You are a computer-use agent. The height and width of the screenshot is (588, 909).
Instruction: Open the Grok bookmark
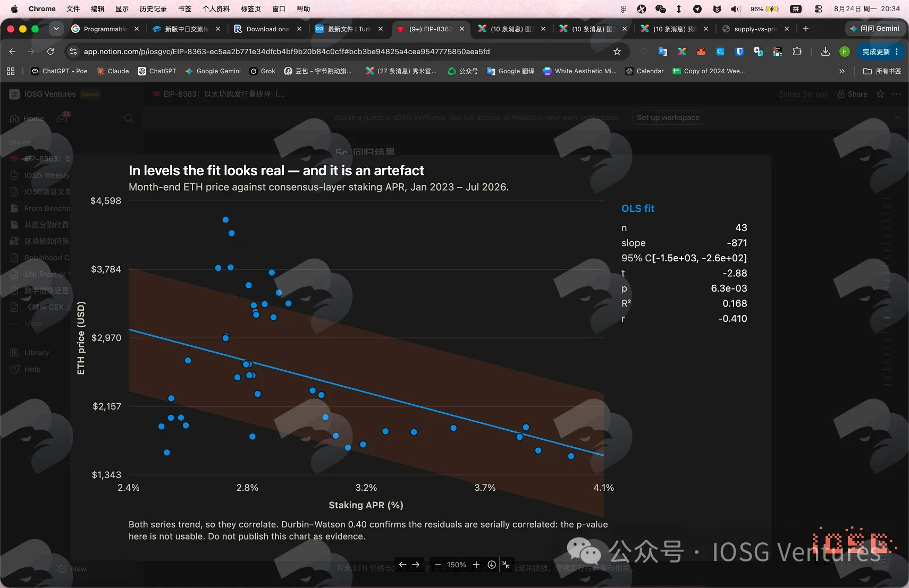point(263,71)
